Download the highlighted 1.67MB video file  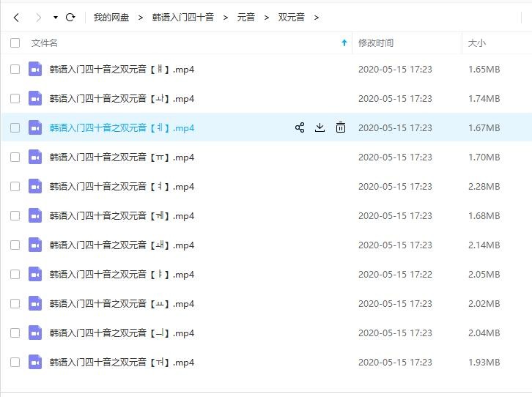(319, 127)
